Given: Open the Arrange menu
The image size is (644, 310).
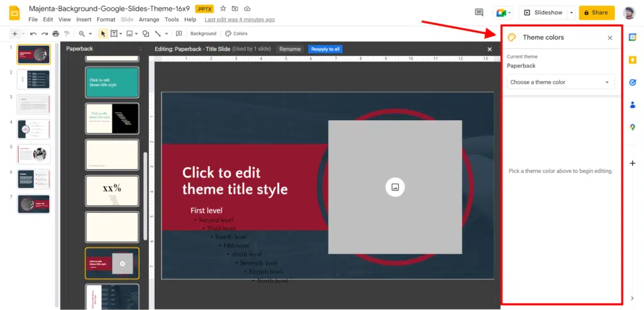Looking at the screenshot, I should click(x=149, y=19).
